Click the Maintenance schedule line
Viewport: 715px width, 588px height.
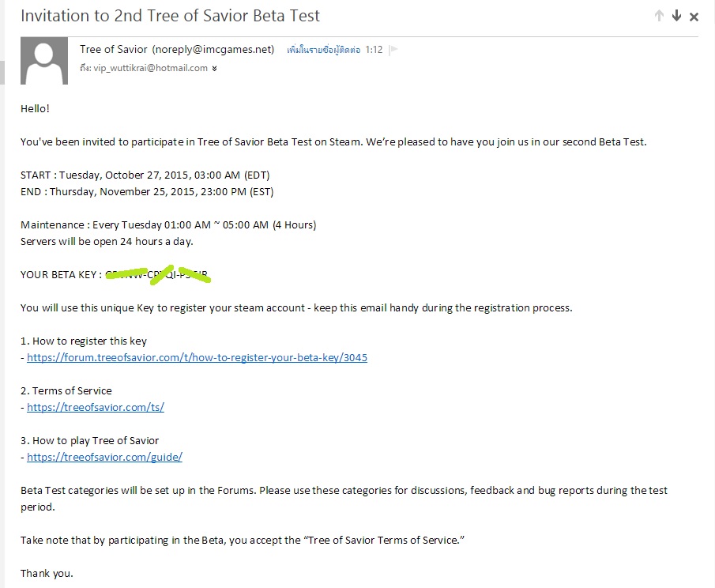click(x=168, y=224)
